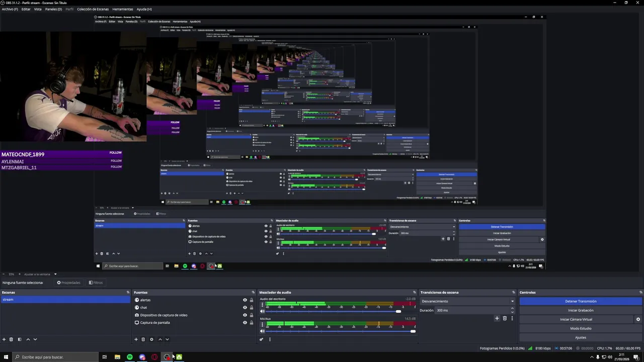Image resolution: width=644 pixels, height=362 pixels.
Task: Hide the Captura de pantalla source
Action: [x=245, y=323]
